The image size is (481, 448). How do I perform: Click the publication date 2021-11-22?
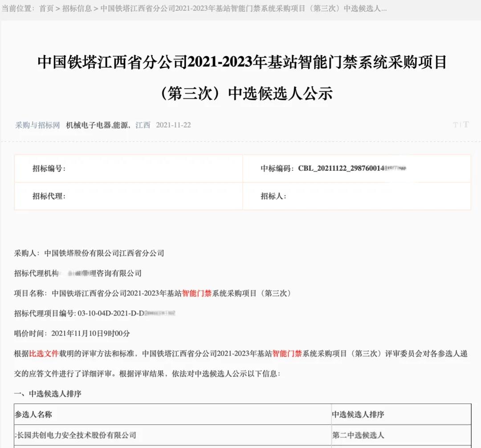coord(173,125)
